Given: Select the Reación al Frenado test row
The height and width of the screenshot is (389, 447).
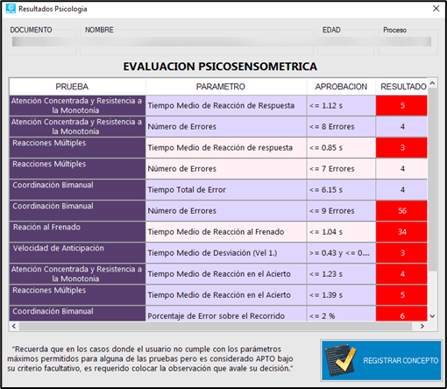Looking at the screenshot, I should [x=218, y=232].
